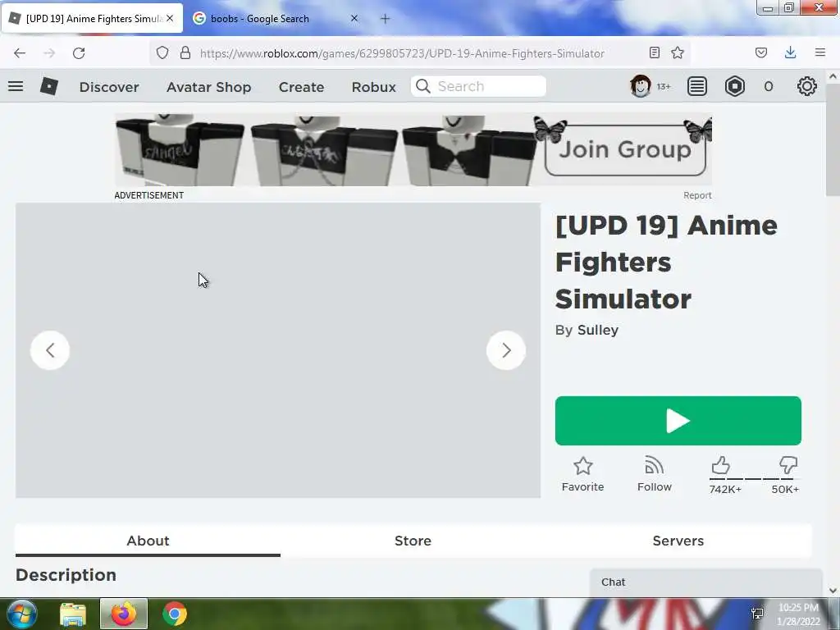Show site security padlock information
This screenshot has height=630, width=840.
[185, 52]
